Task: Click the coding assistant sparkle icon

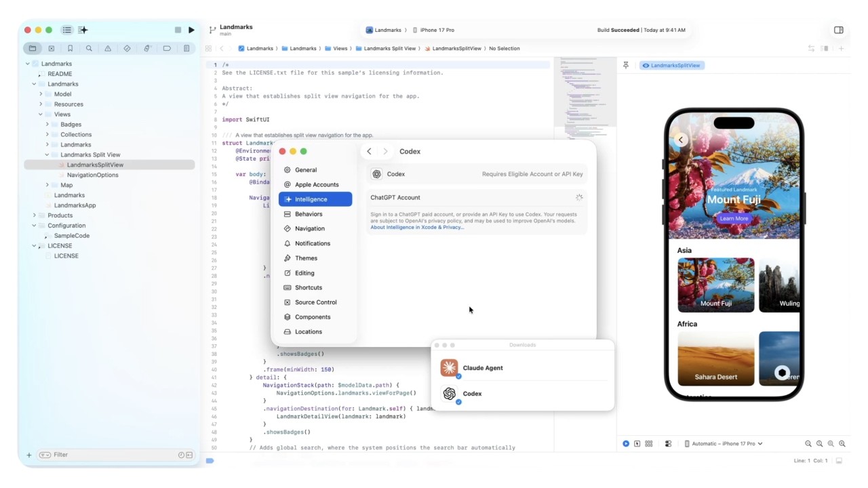Action: pos(83,30)
